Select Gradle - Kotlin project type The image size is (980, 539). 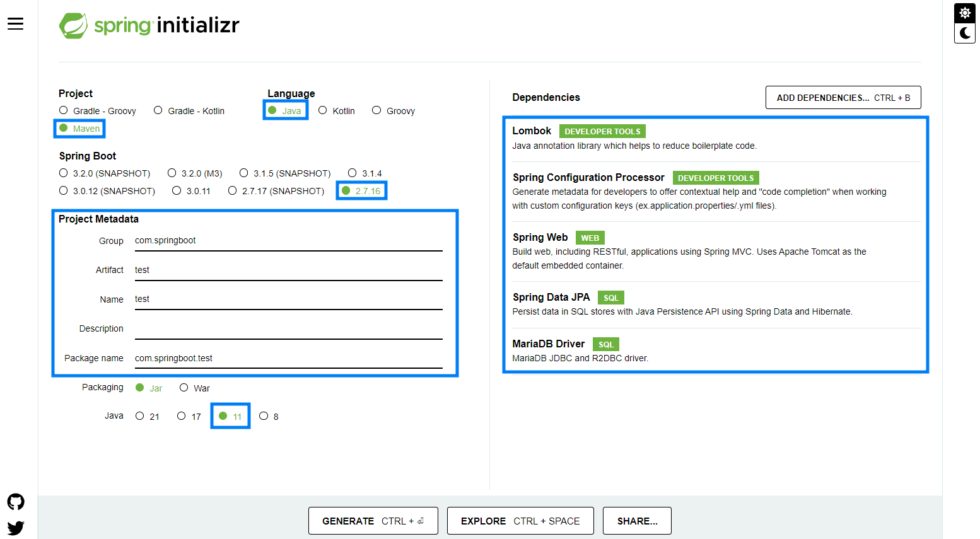[189, 111]
